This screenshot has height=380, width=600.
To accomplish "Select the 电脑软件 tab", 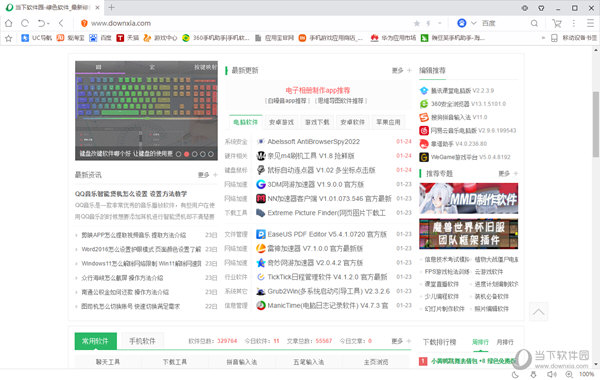I will coord(246,122).
